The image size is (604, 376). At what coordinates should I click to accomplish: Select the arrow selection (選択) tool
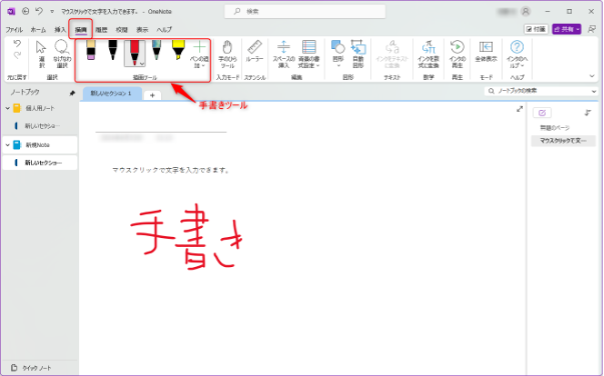tap(41, 54)
